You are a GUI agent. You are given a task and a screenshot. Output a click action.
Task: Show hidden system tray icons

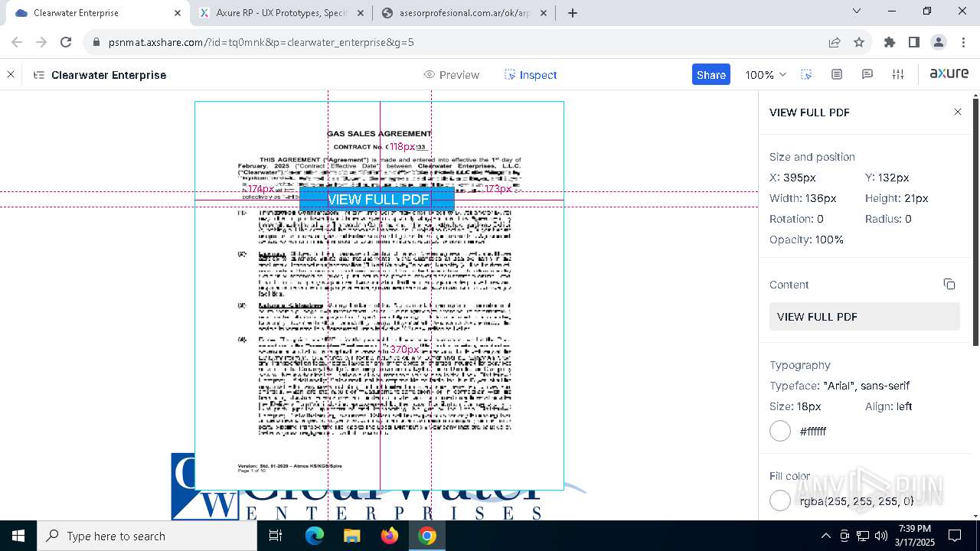825,536
